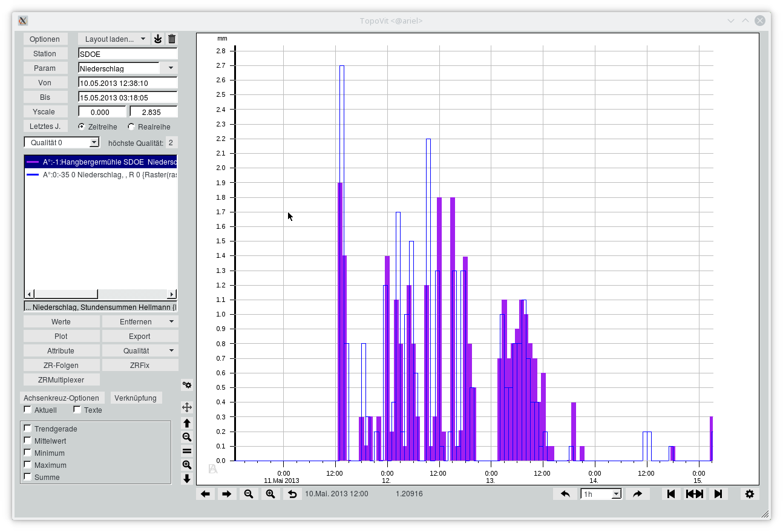783x532 pixels.
Task: Jump to the end of the series
Action: tap(718, 494)
